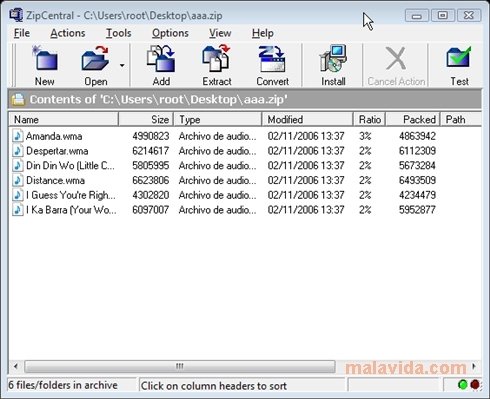Screen dimensions: 490x399
Task: Maximize the ZipCentral window
Action: [x=442, y=15]
